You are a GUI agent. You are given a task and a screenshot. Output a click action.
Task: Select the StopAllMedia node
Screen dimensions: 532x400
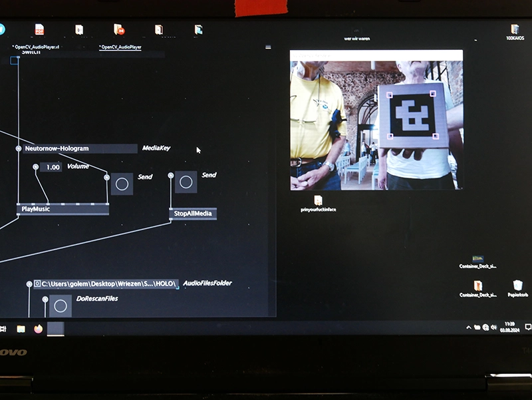click(x=193, y=214)
